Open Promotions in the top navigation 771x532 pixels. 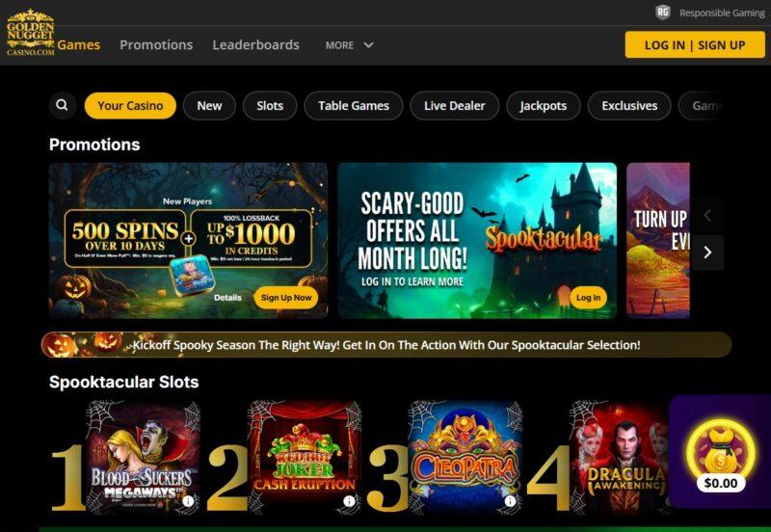click(x=156, y=44)
